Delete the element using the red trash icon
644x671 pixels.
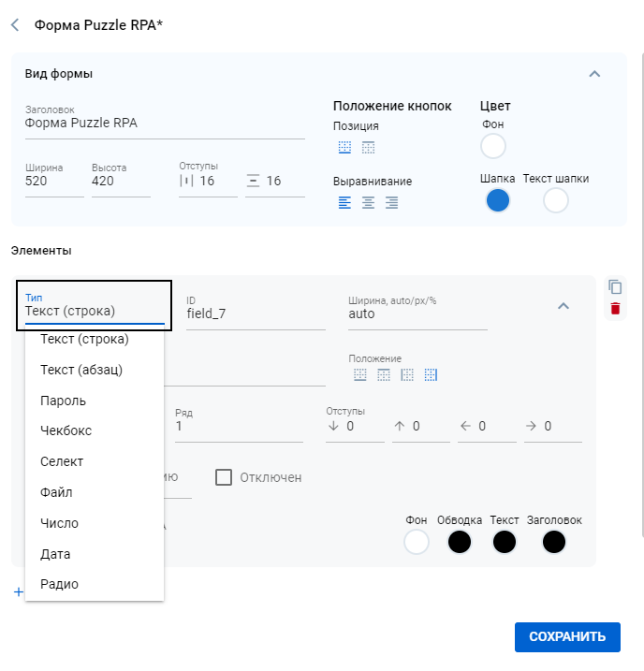[x=615, y=309]
